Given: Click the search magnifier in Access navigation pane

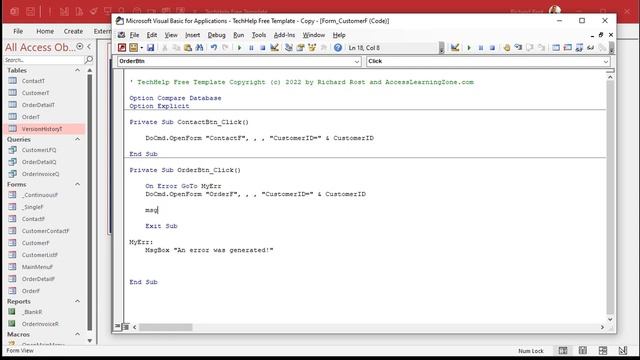Looking at the screenshot, I should pyautogui.click(x=89, y=60).
